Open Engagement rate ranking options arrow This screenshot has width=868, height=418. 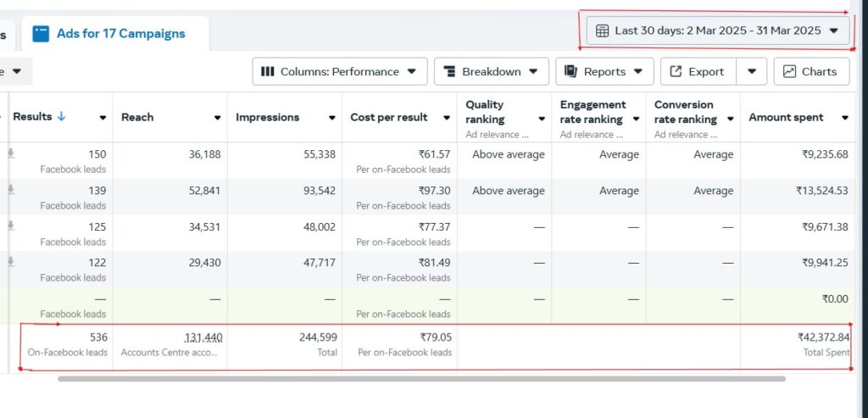636,120
